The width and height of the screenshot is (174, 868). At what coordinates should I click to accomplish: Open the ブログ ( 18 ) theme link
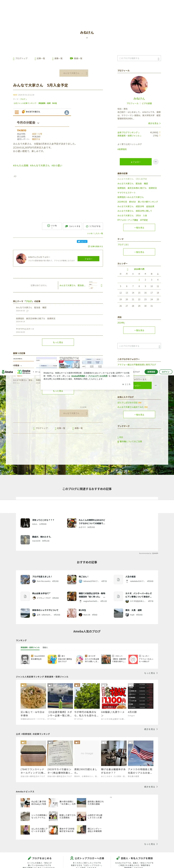point(123,244)
